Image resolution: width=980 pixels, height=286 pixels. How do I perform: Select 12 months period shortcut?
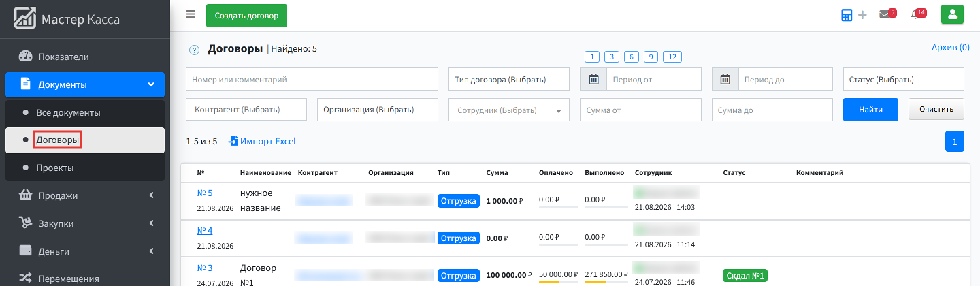(672, 57)
